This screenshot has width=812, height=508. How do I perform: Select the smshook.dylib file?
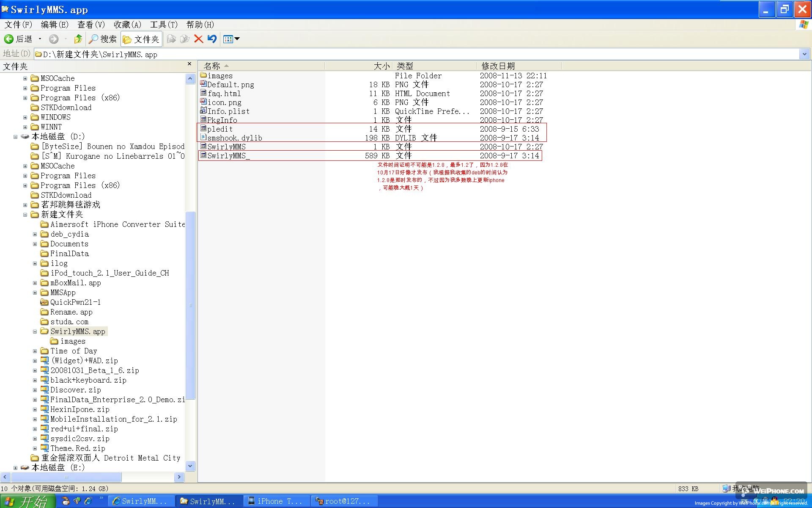pos(234,138)
